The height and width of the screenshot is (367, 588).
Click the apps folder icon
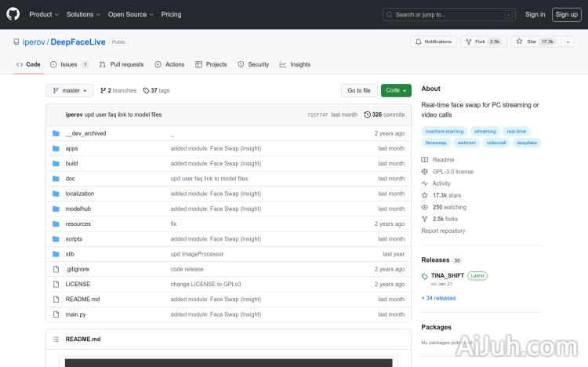(x=56, y=148)
